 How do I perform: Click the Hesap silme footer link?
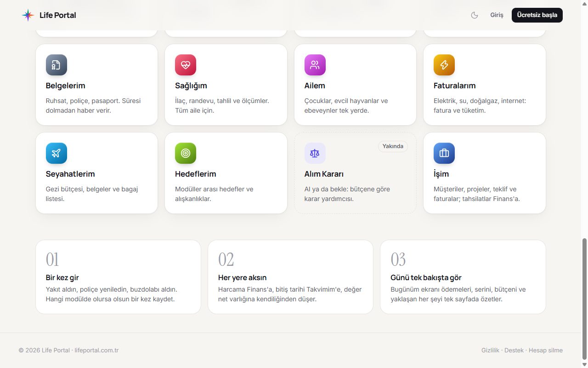[x=546, y=351]
